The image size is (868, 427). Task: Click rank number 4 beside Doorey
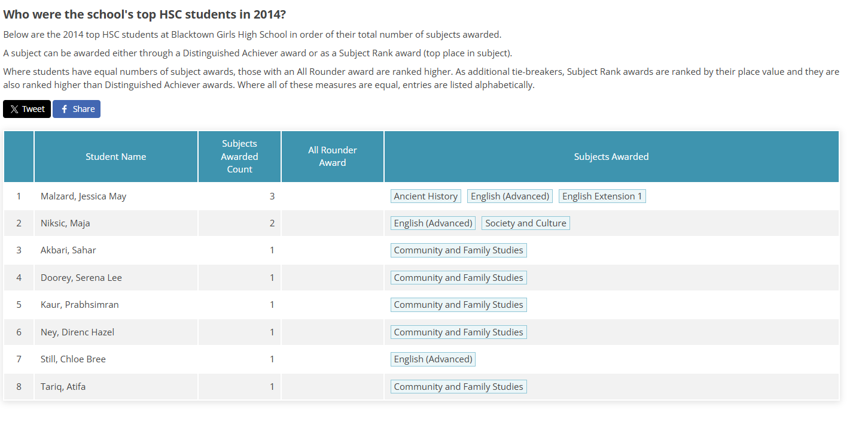click(19, 278)
